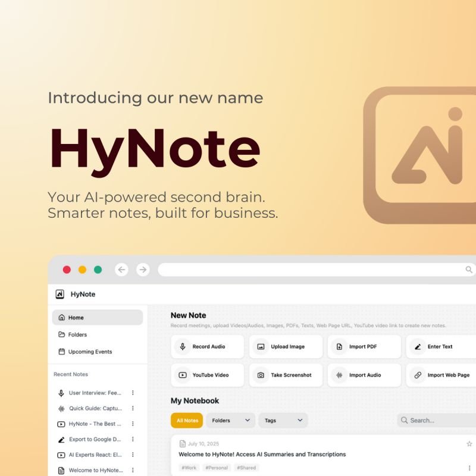Open Folders in the left sidebar
The width and height of the screenshot is (476, 476).
pos(77,334)
